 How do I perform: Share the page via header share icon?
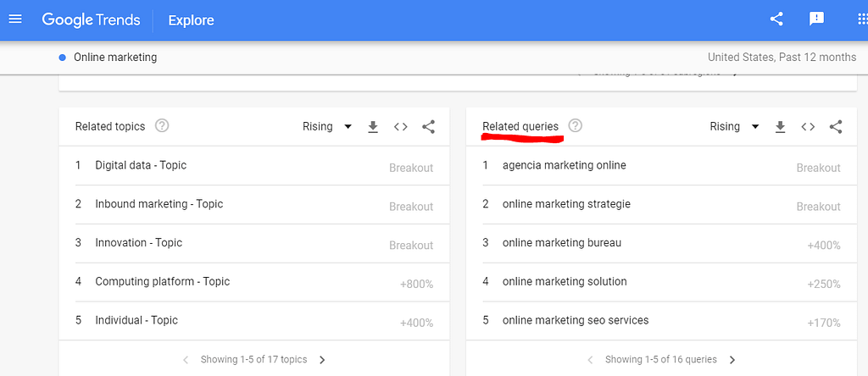(776, 19)
